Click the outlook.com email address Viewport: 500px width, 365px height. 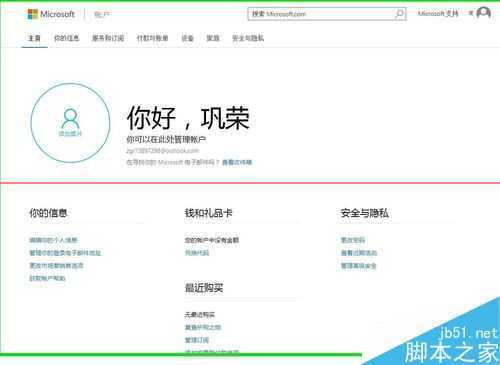pos(163,151)
